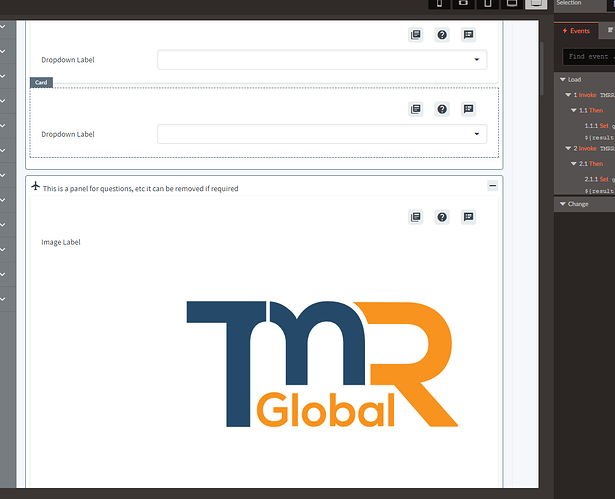This screenshot has height=499, width=615.
Task: Open the dropdown in the dashed selected Card
Action: coord(322,134)
